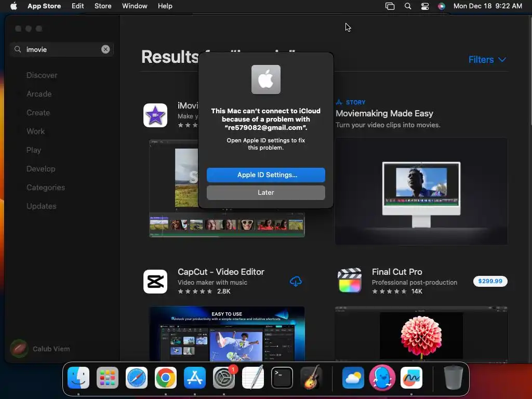Clear the imovie search field text
The width and height of the screenshot is (532, 399).
(105, 49)
